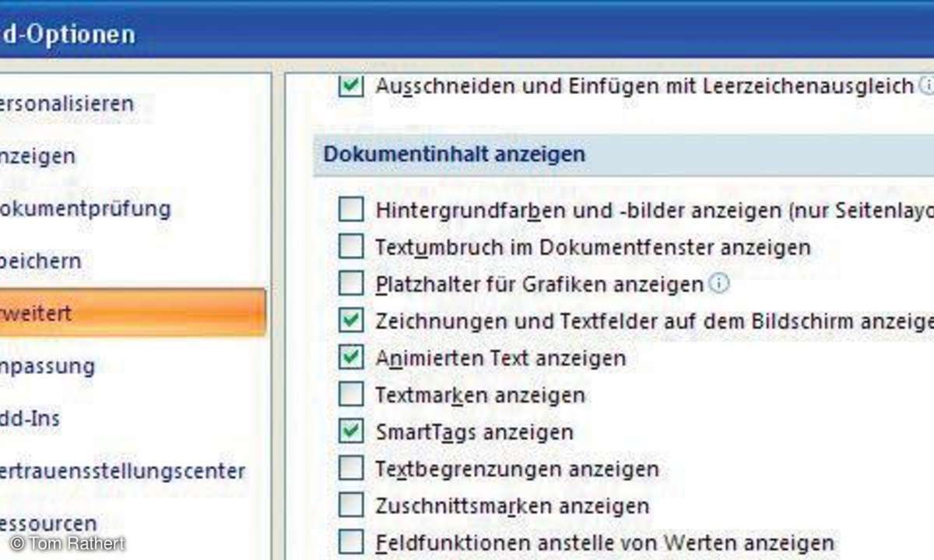Enable Hintergrundfarben und -bilder anzeigen
The image size is (934, 560).
click(351, 210)
